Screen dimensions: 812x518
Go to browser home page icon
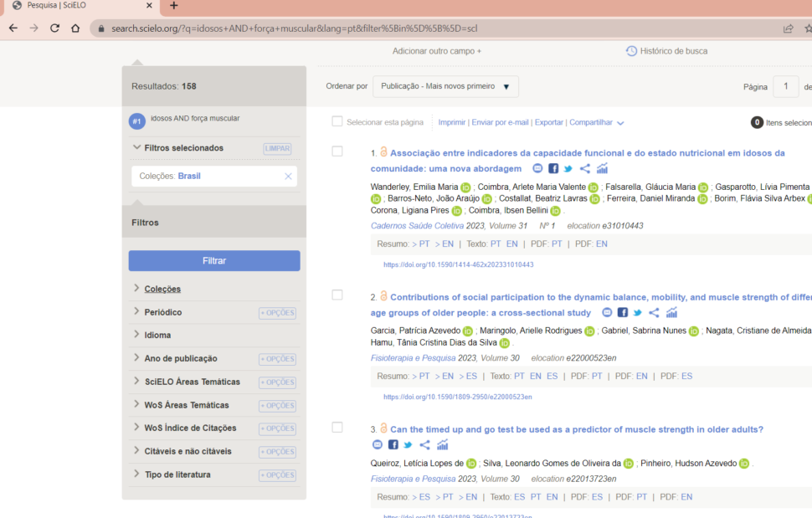[x=75, y=28]
